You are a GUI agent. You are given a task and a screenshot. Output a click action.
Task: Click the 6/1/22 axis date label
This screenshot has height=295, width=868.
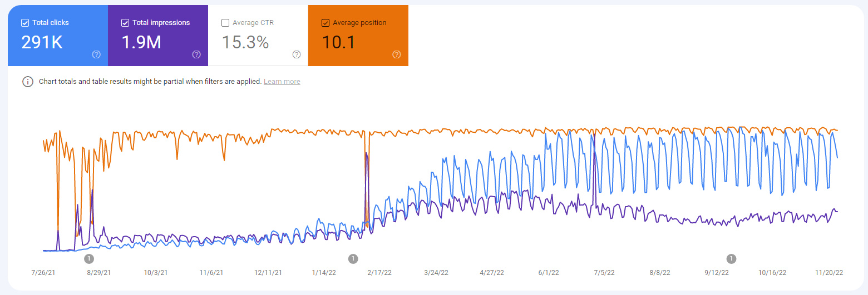pos(549,273)
